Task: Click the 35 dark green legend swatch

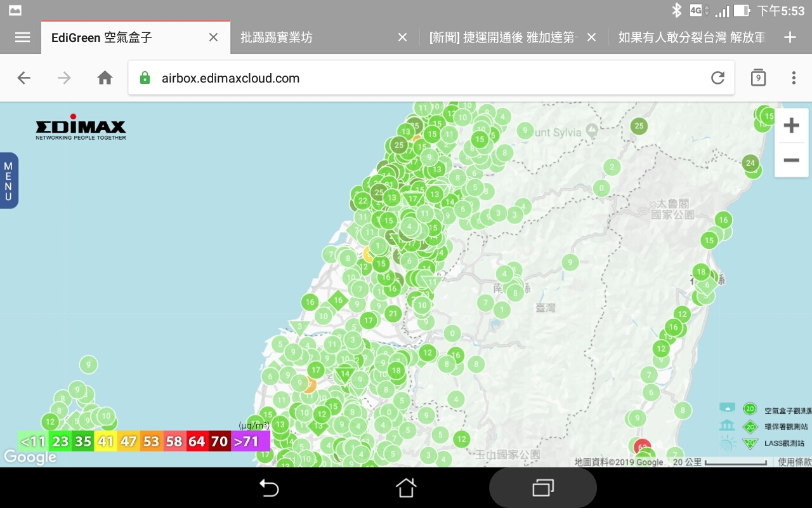Action: [83, 441]
